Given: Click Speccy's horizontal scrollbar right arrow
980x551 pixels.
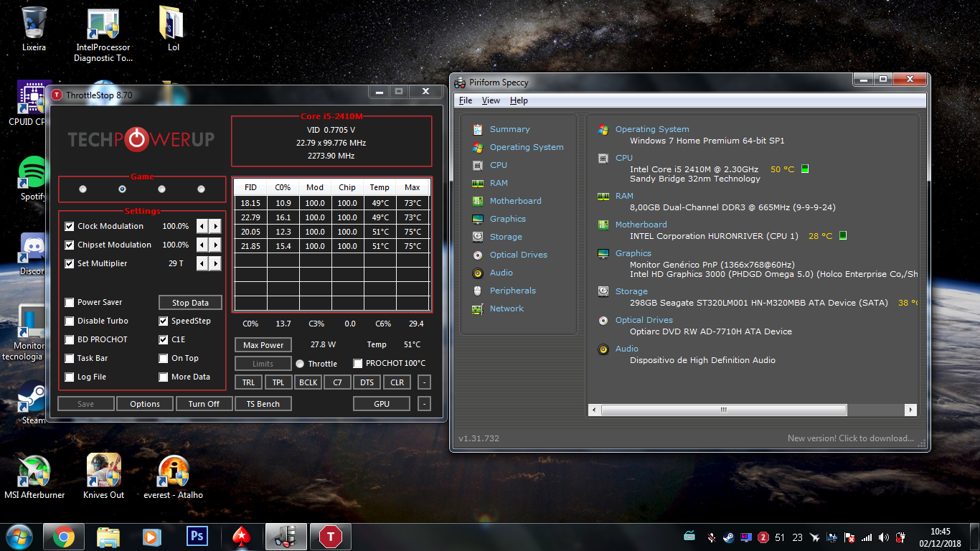Looking at the screenshot, I should pos(910,410).
